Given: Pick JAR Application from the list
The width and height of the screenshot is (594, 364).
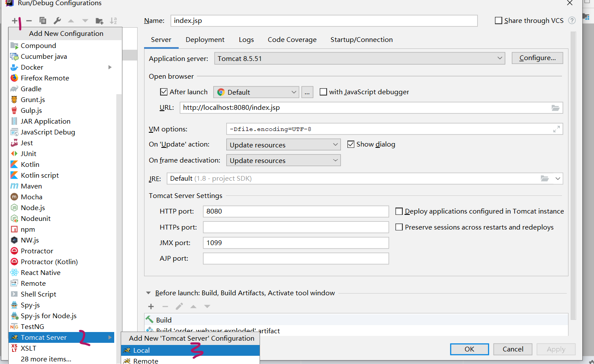Looking at the screenshot, I should point(45,121).
